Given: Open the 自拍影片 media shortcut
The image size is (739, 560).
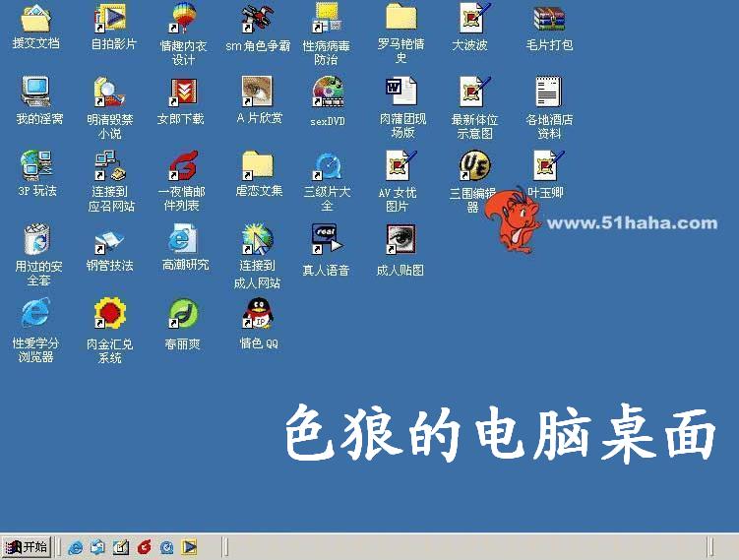Looking at the screenshot, I should click(109, 18).
